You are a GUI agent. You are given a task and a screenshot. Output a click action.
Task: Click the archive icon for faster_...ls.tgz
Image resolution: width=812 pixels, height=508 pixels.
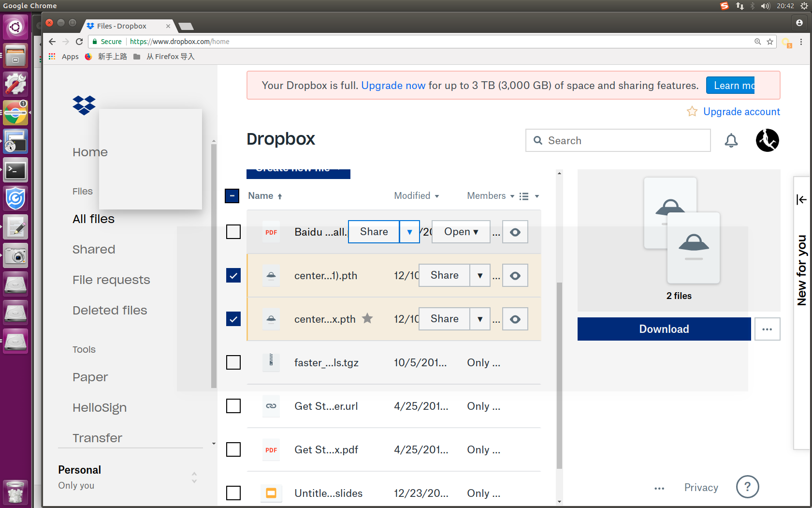(271, 362)
